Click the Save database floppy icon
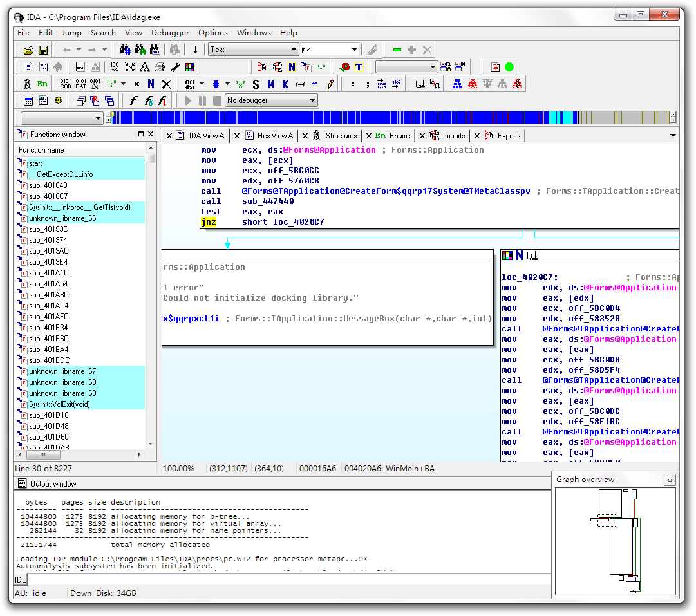Viewport: 696px width, 616px height. tap(43, 50)
